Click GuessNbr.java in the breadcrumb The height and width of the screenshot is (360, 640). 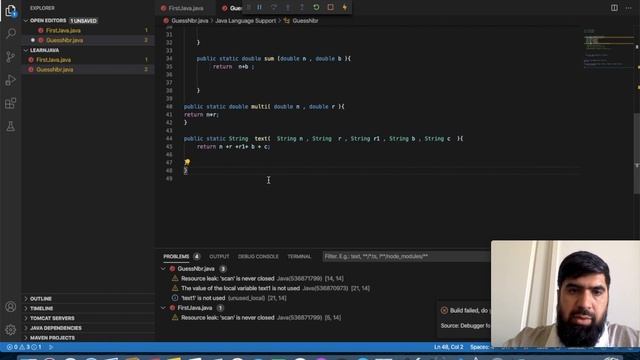(189, 20)
